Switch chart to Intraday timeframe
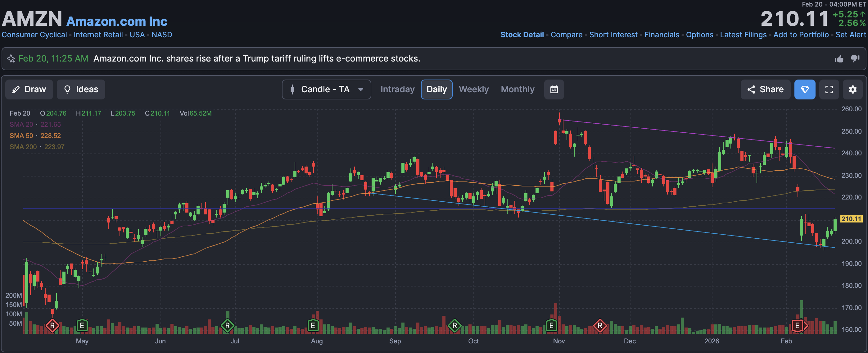This screenshot has height=353, width=868. (x=397, y=89)
